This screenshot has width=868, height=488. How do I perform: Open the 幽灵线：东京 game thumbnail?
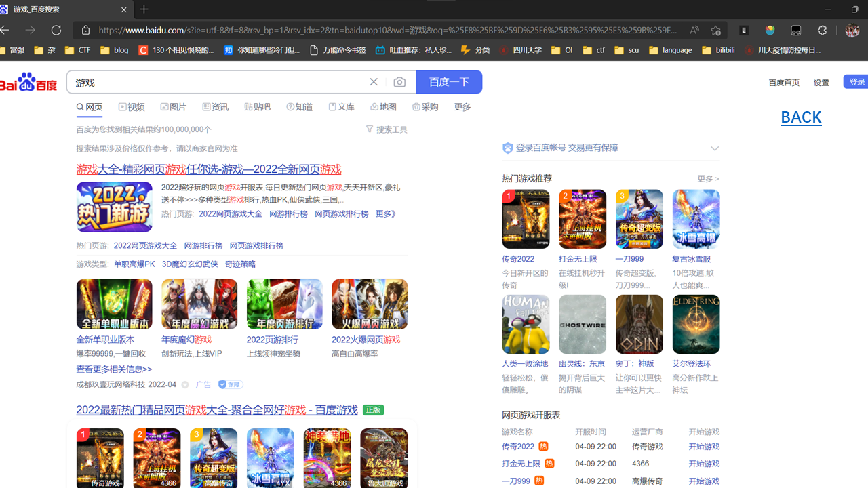(583, 324)
